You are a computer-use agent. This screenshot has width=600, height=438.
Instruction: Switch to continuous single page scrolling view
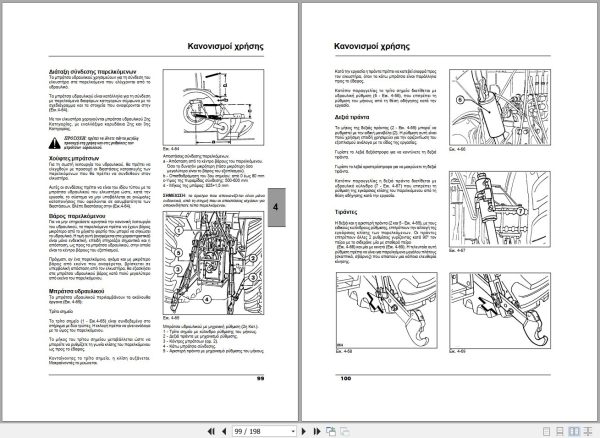tap(559, 431)
